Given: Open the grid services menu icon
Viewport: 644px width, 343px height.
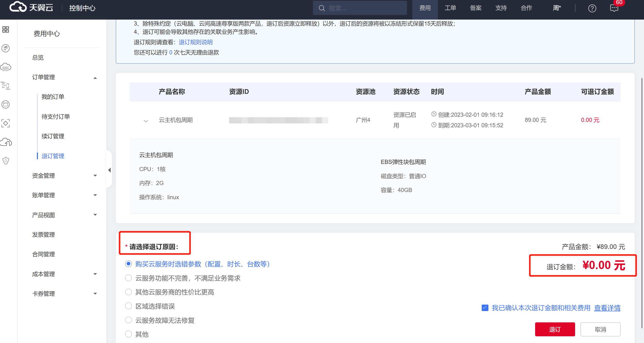Looking at the screenshot, I should (6, 29).
